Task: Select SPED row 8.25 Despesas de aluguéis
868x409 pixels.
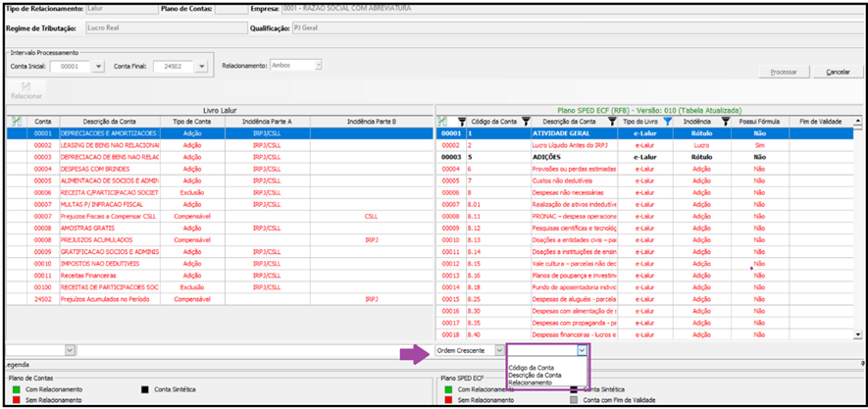Action: click(645, 299)
